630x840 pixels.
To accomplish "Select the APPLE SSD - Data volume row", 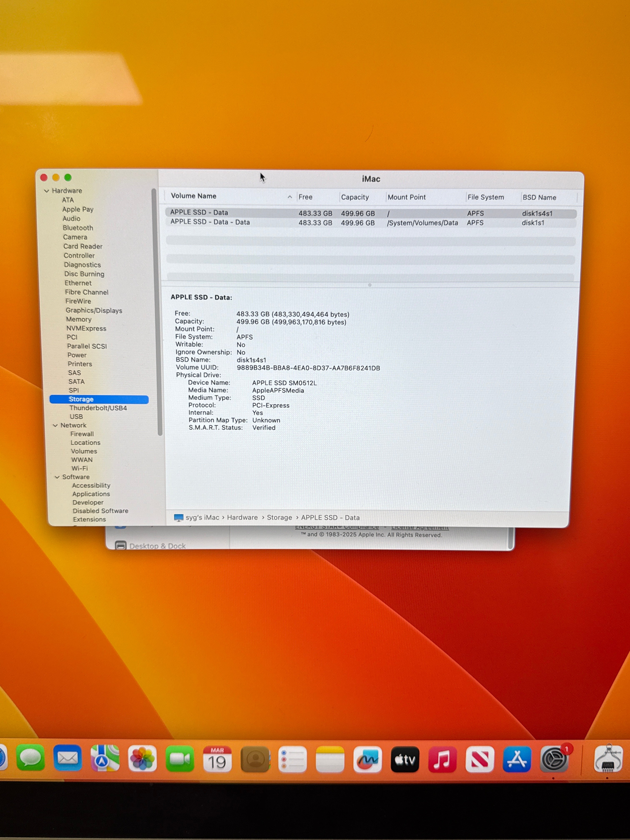I will pyautogui.click(x=371, y=213).
